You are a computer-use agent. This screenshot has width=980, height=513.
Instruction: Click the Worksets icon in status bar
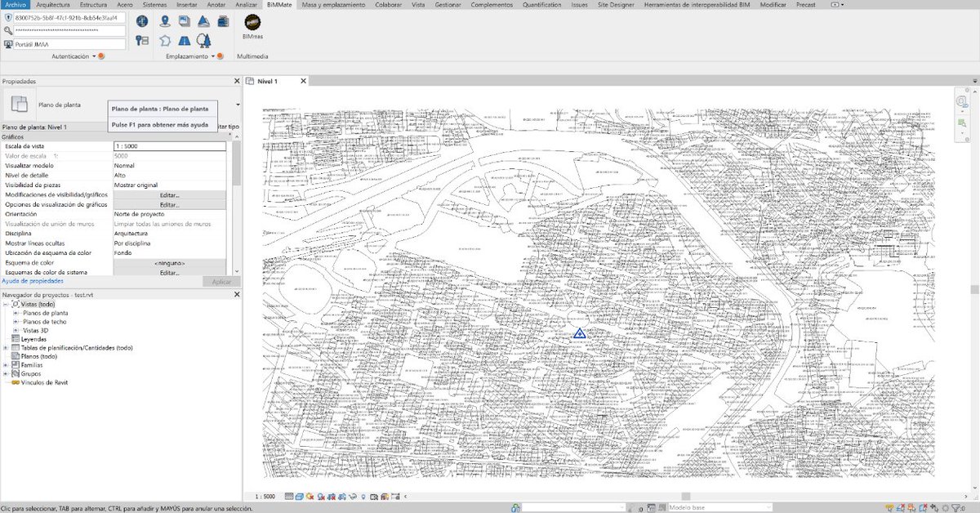(515, 507)
